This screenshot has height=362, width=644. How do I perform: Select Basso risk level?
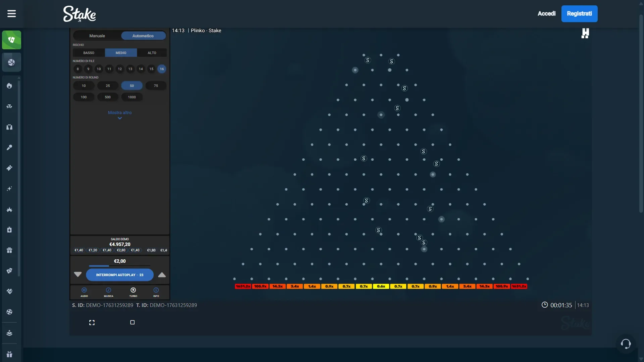(x=89, y=53)
